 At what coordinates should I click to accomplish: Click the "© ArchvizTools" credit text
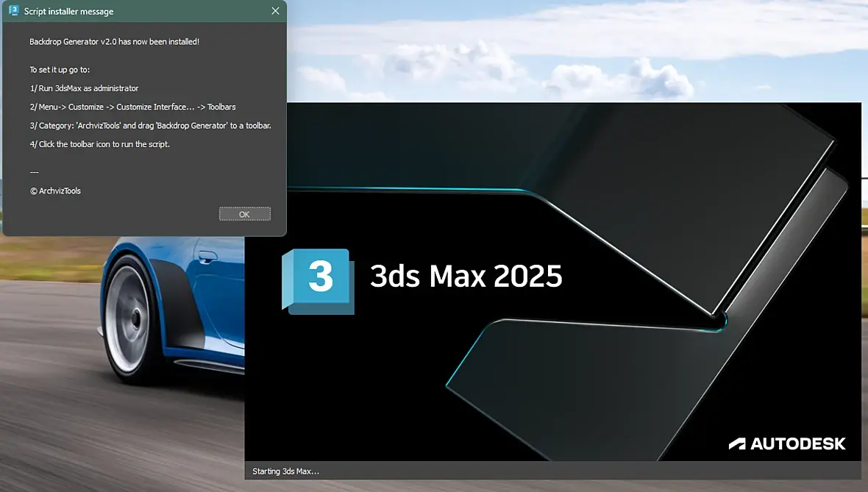[x=55, y=191]
